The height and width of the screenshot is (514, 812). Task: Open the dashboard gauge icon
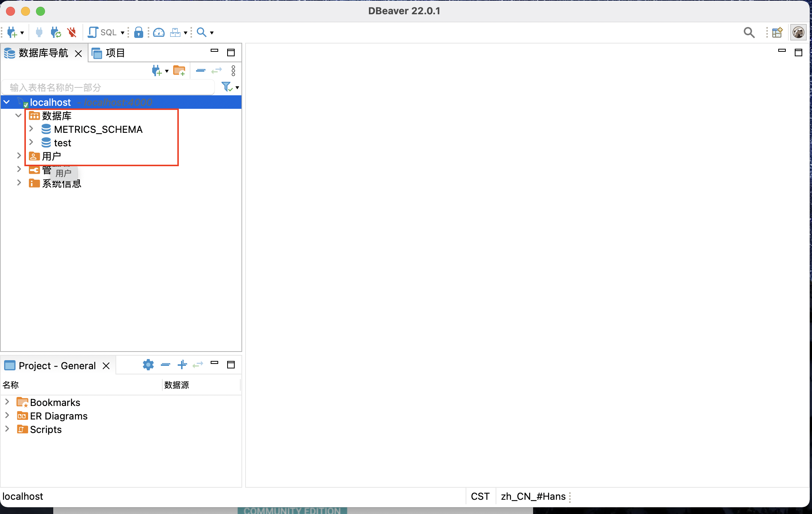pyautogui.click(x=159, y=33)
